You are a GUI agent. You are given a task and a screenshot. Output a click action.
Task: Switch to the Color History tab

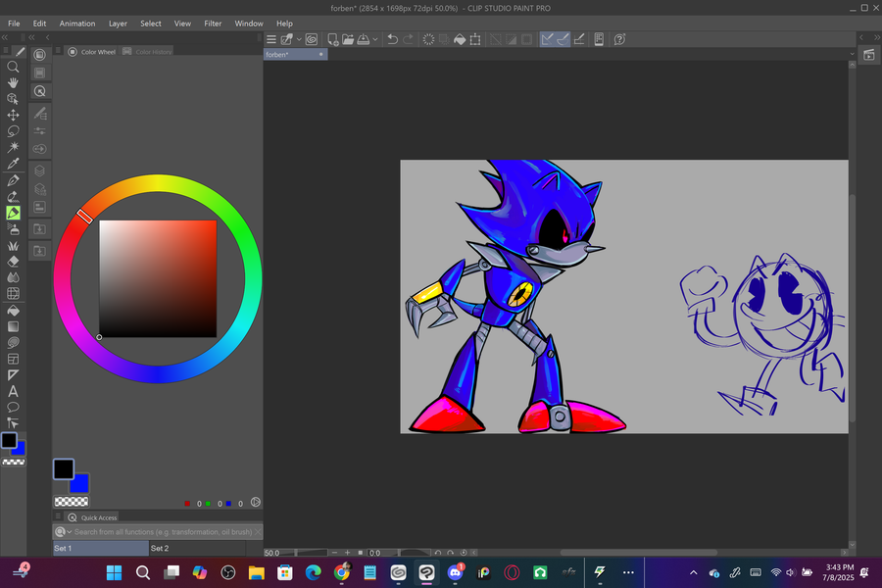147,52
